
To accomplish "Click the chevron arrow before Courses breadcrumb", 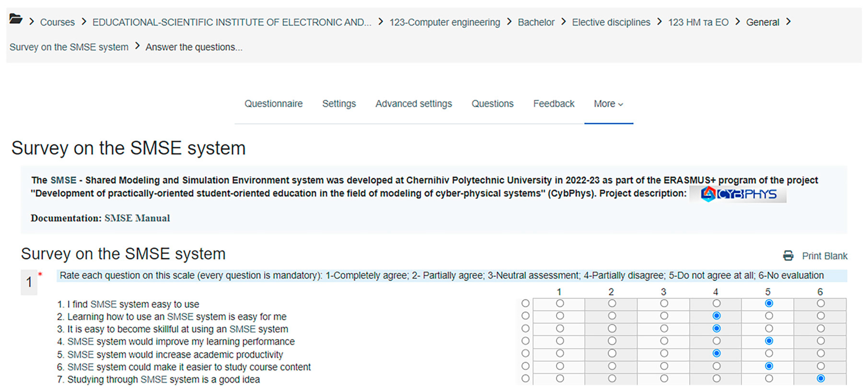I will 32,22.
